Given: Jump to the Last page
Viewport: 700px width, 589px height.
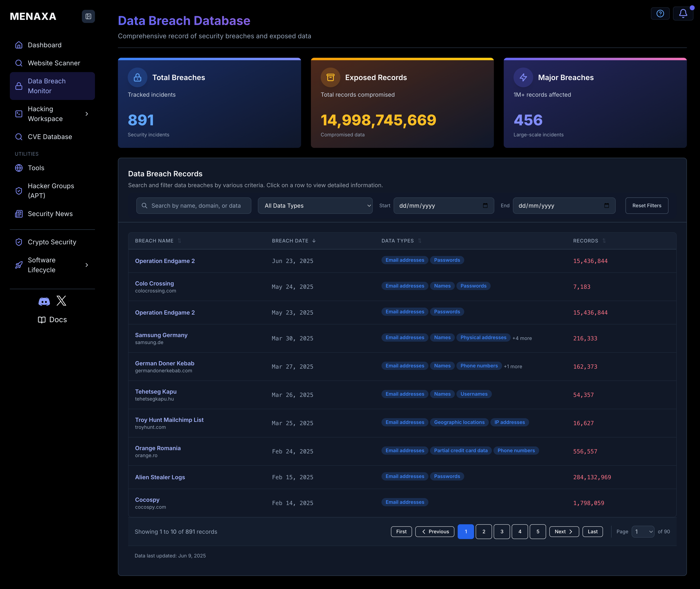Looking at the screenshot, I should coord(593,532).
